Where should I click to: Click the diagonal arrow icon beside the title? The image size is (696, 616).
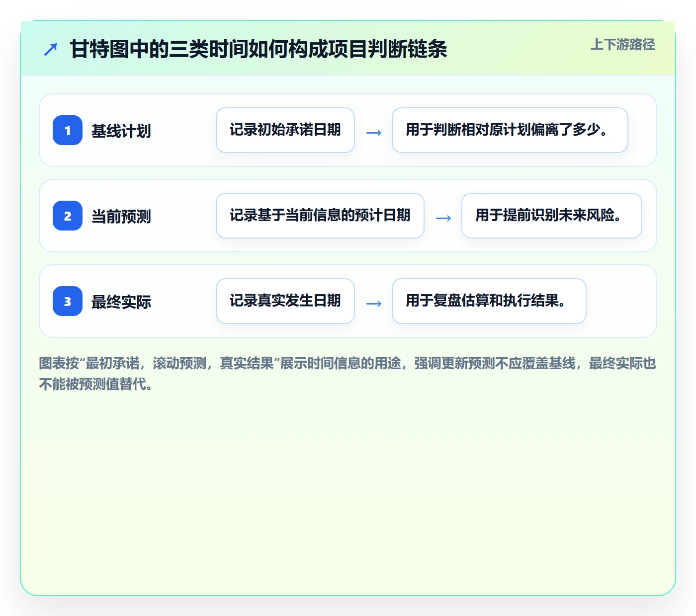click(x=51, y=50)
